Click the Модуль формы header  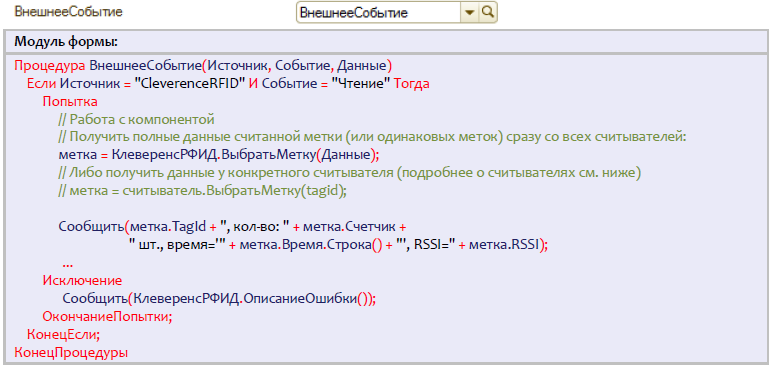(x=66, y=41)
